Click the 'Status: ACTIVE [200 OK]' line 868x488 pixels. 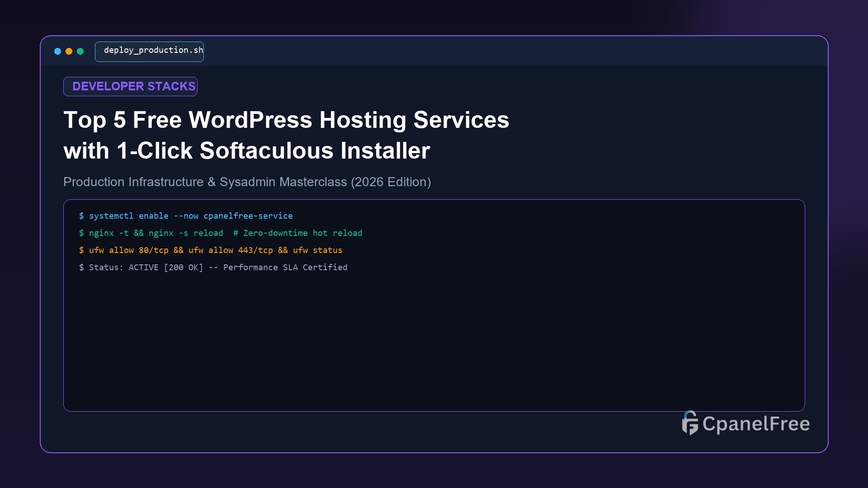[213, 267]
